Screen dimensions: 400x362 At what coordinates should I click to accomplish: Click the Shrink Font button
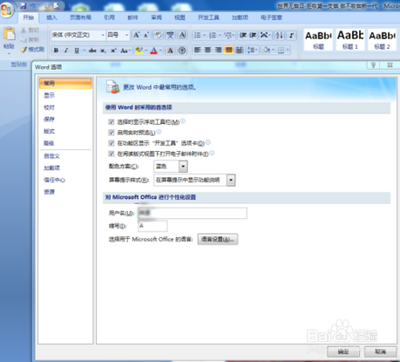(x=146, y=35)
